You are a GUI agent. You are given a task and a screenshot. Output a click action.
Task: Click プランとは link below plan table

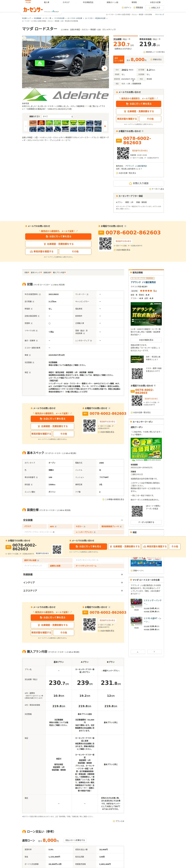pyautogui.click(x=118, y=821)
